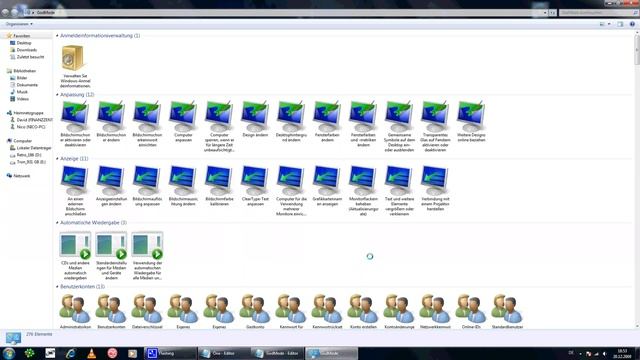Open the Organisieren dropdown menu
The width and height of the screenshot is (640, 360).
click(x=19, y=24)
